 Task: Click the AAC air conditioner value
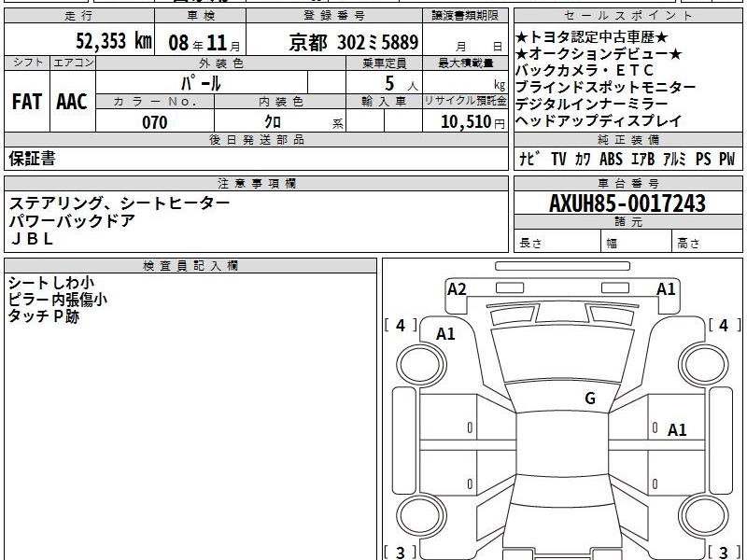click(x=72, y=102)
